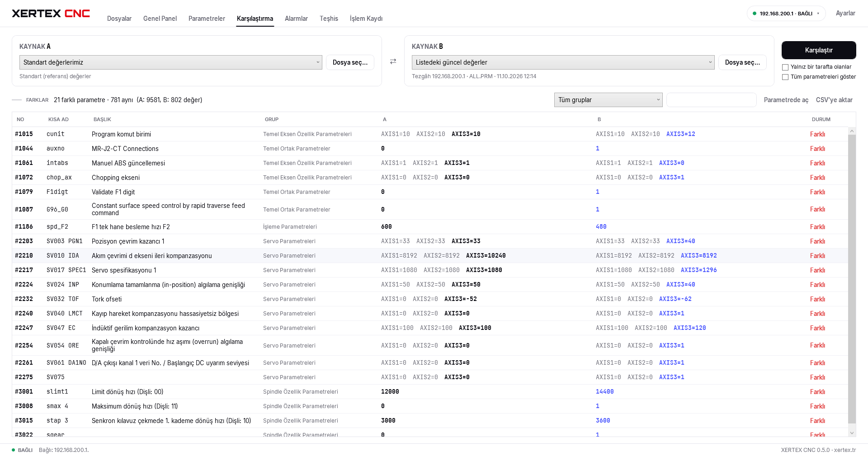The image size is (868, 456).
Task: Choose file for Kaynak A
Action: 350,62
